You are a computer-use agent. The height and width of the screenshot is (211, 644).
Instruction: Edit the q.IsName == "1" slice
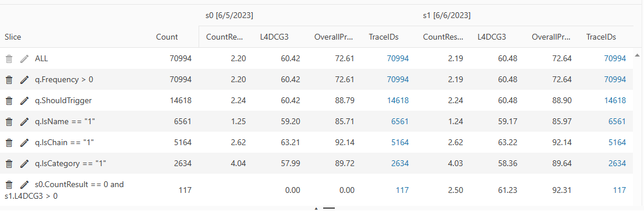[x=24, y=121]
